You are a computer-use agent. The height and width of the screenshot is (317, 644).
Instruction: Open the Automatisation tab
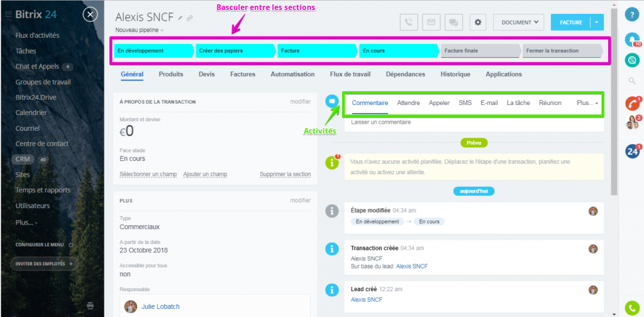pos(292,74)
